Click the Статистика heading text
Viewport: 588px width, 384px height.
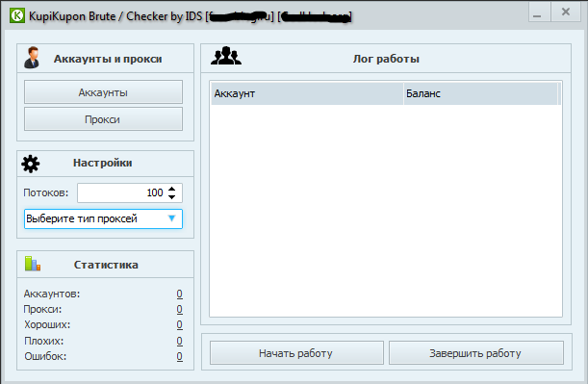(106, 265)
